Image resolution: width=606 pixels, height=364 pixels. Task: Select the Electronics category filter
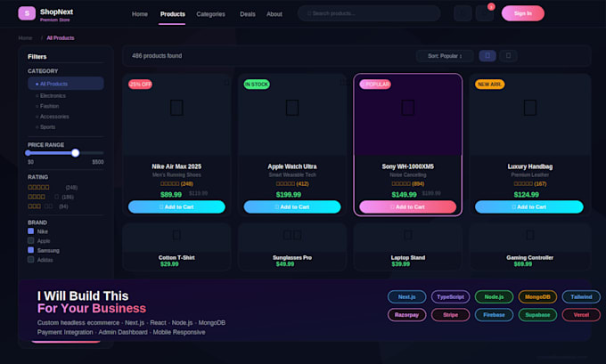coord(51,96)
